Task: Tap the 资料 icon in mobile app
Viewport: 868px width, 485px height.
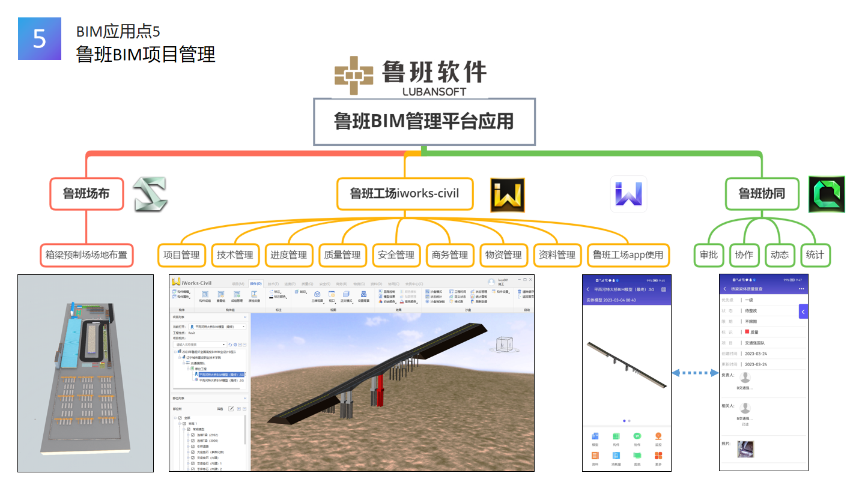Action: tap(595, 456)
